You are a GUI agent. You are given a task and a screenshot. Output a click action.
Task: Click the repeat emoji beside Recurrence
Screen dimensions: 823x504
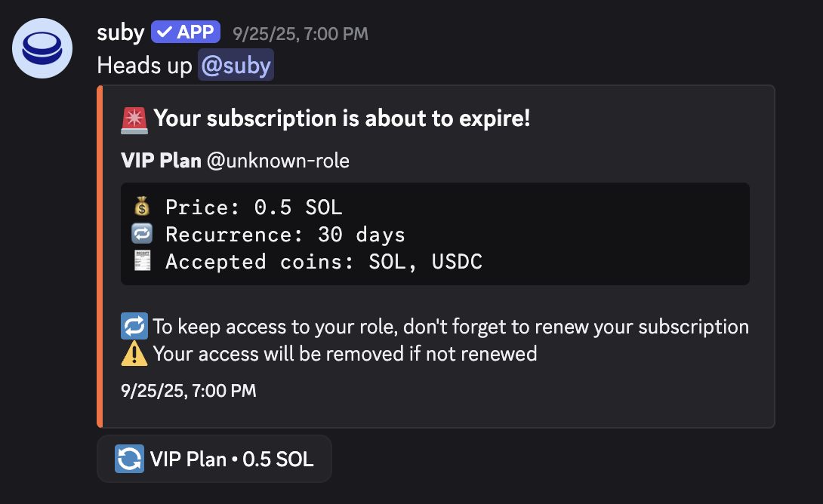[x=141, y=234]
